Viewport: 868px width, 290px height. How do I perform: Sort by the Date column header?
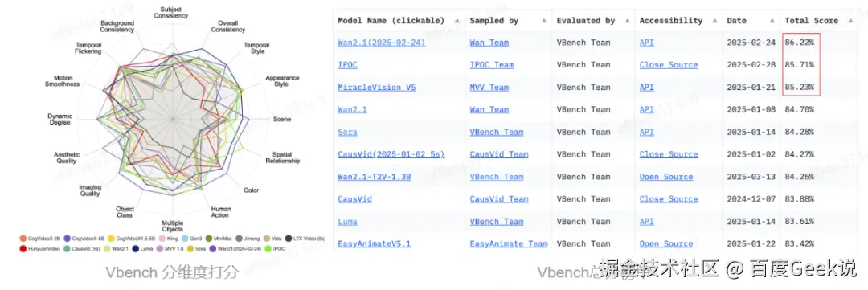tap(736, 20)
